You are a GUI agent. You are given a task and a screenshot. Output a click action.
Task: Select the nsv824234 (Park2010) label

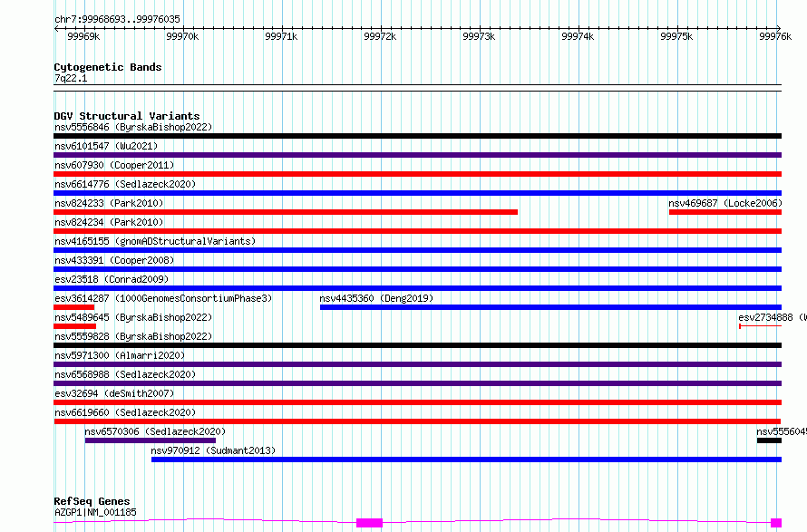point(109,222)
